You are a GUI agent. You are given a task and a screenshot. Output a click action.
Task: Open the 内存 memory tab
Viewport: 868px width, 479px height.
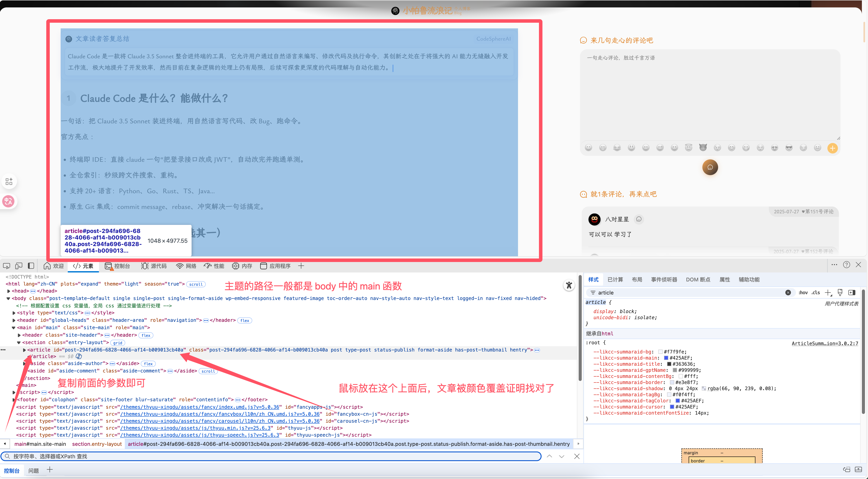coord(242,266)
